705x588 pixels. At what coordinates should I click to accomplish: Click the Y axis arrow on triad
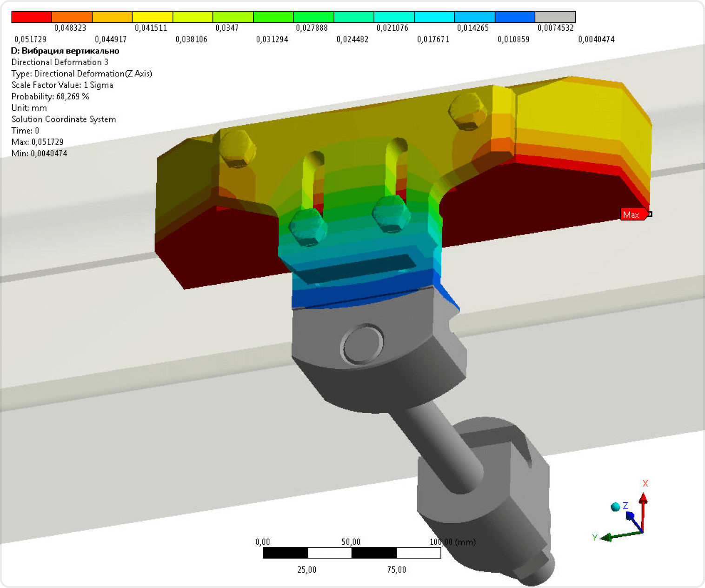[621, 536]
